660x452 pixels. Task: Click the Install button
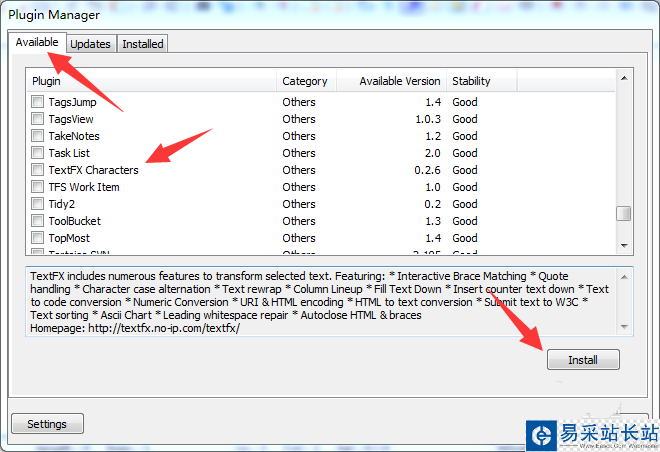tap(583, 360)
